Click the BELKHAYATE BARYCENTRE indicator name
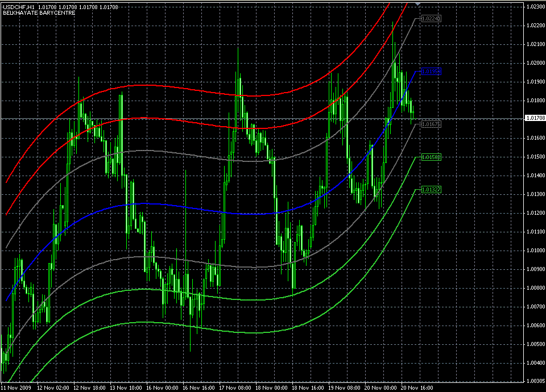 tap(39, 13)
